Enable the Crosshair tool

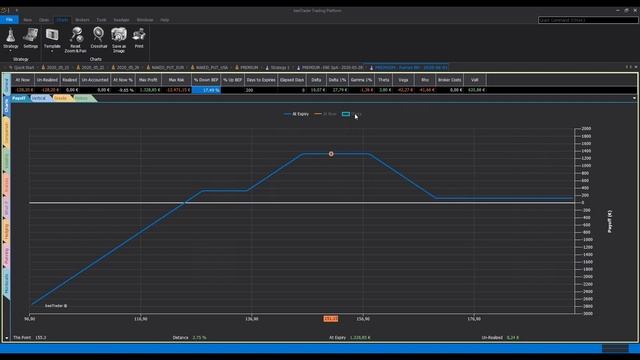click(x=98, y=38)
